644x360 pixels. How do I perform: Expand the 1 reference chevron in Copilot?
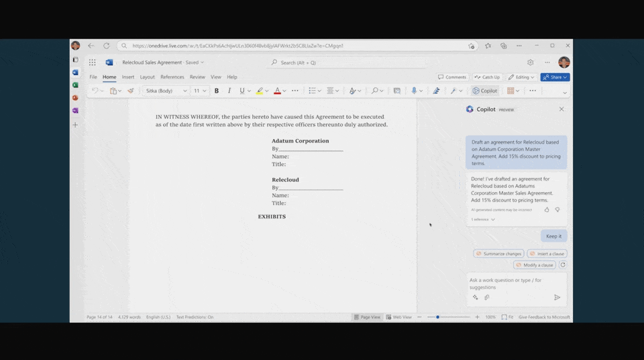[493, 220]
